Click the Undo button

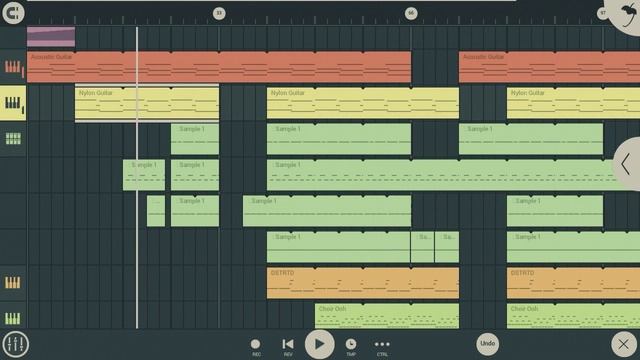[x=488, y=344]
